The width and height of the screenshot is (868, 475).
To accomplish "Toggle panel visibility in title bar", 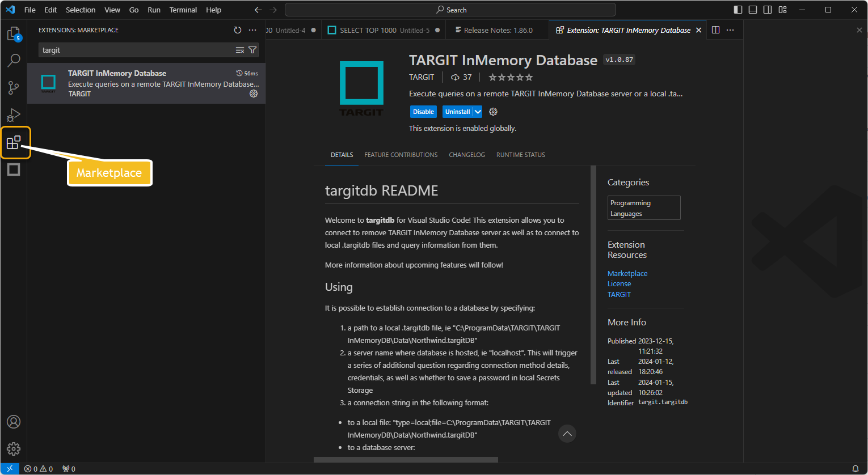I will click(x=753, y=10).
